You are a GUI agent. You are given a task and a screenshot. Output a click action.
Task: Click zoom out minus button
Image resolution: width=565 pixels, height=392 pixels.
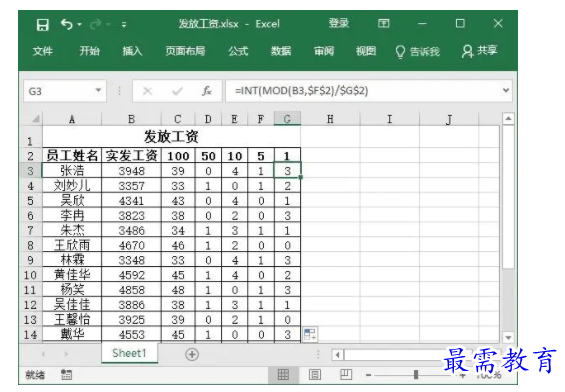pyautogui.click(x=368, y=375)
